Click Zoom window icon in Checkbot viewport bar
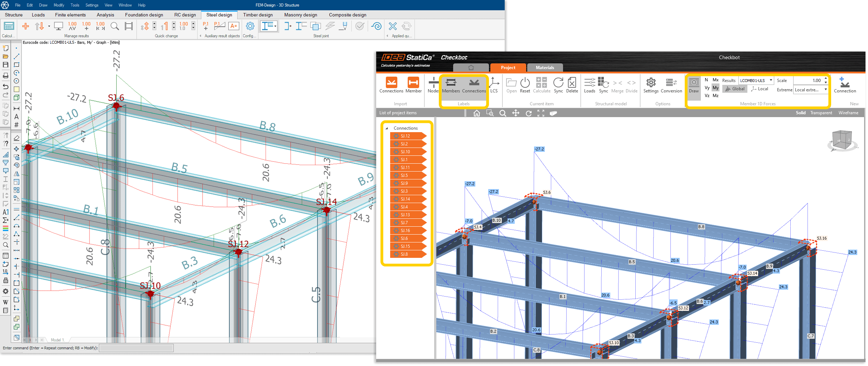Screen dimensions: 868x366 (490, 113)
